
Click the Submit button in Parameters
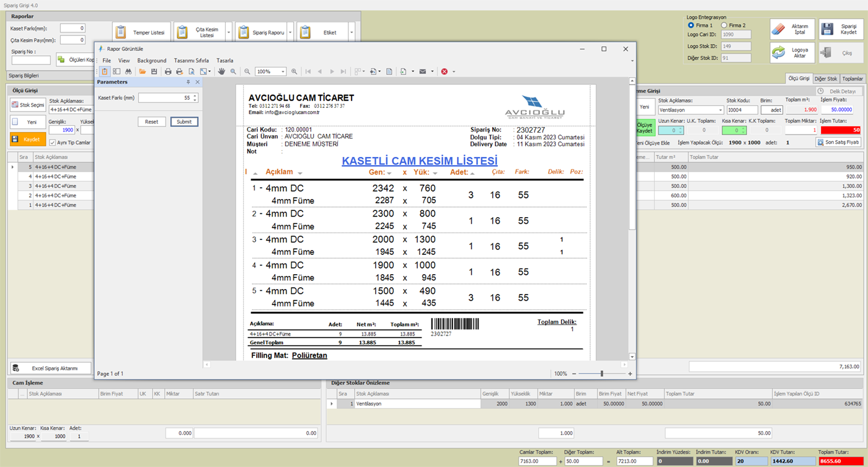click(x=184, y=122)
